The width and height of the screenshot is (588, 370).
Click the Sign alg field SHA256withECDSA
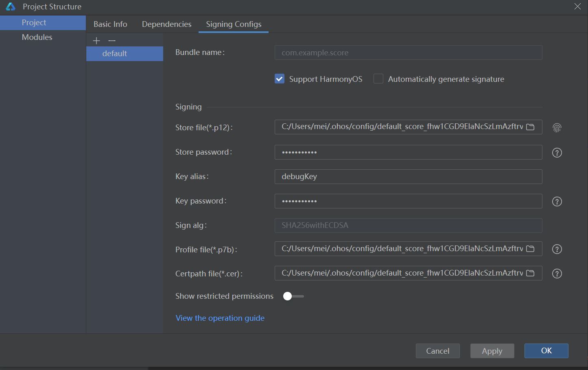coord(409,226)
